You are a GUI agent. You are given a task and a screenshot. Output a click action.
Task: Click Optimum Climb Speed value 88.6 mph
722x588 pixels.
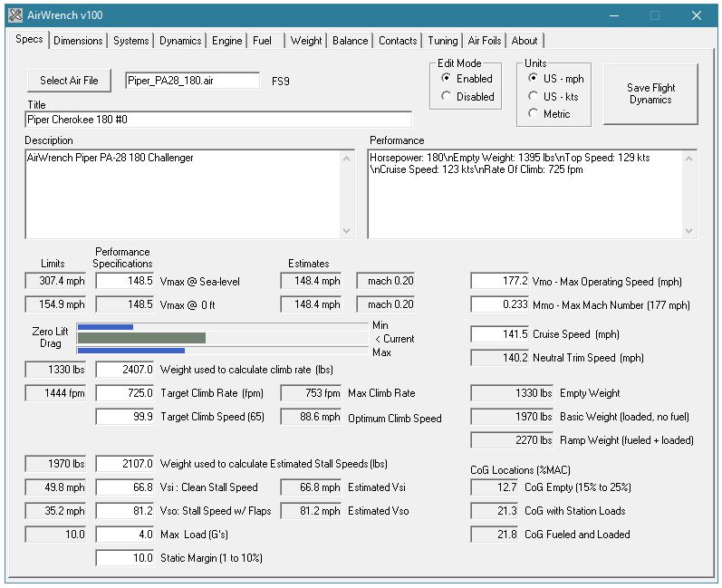(312, 417)
